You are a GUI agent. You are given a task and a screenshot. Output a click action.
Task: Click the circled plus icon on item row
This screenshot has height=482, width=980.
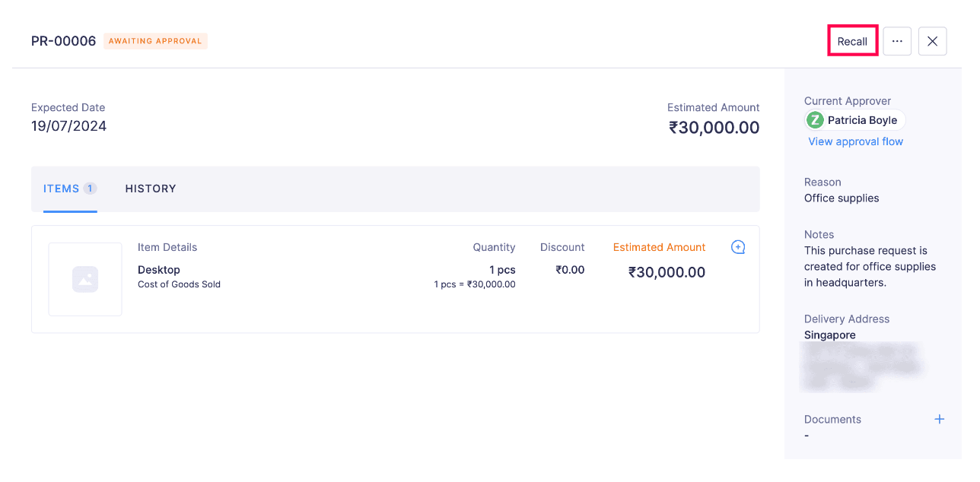click(737, 247)
